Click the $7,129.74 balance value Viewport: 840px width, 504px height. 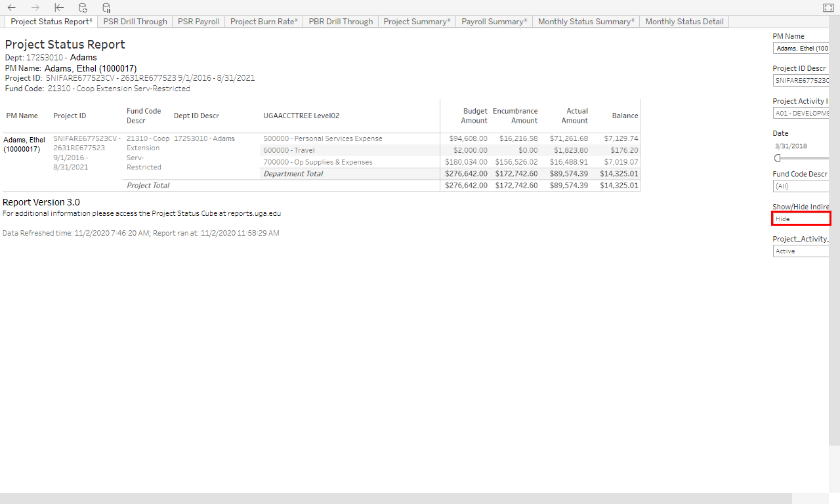coord(621,138)
